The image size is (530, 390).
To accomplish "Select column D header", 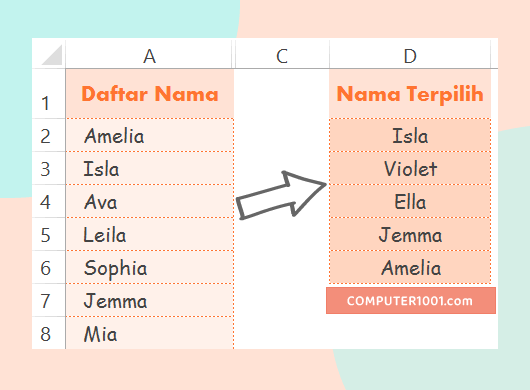I will [x=410, y=56].
